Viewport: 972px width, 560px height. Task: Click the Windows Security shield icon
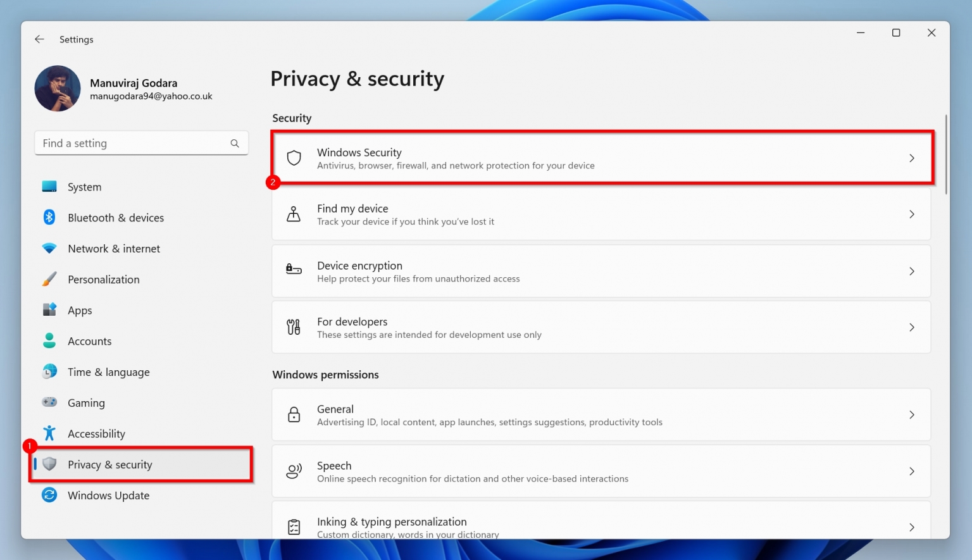pos(294,158)
